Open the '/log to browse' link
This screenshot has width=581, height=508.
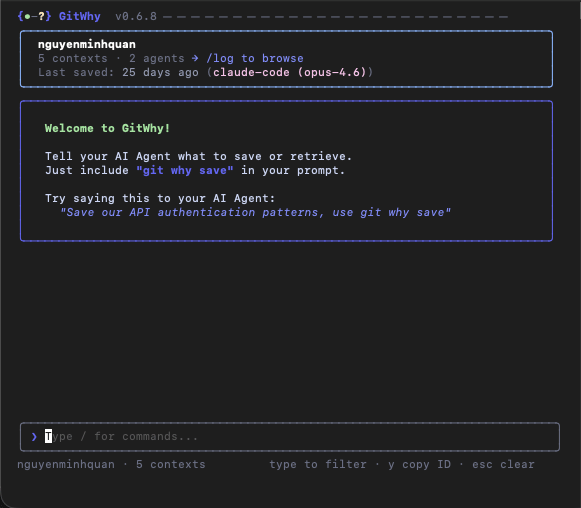tap(255, 58)
